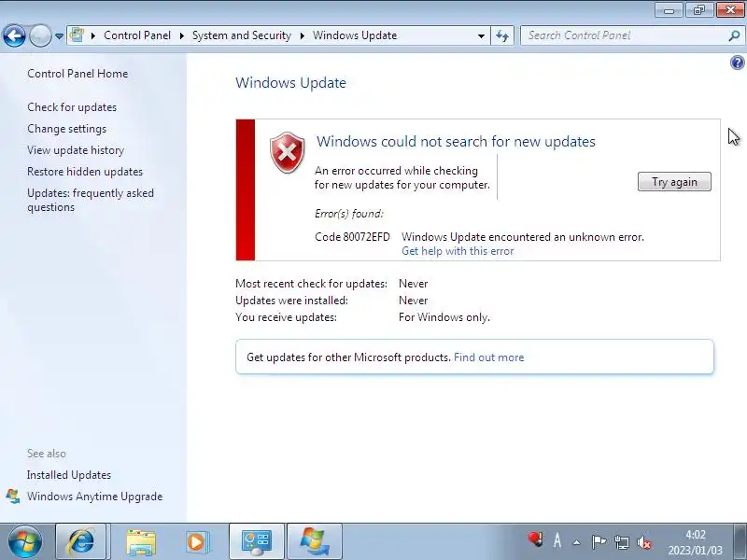Click the Windows Anytime Upgrade flag icon

13,497
